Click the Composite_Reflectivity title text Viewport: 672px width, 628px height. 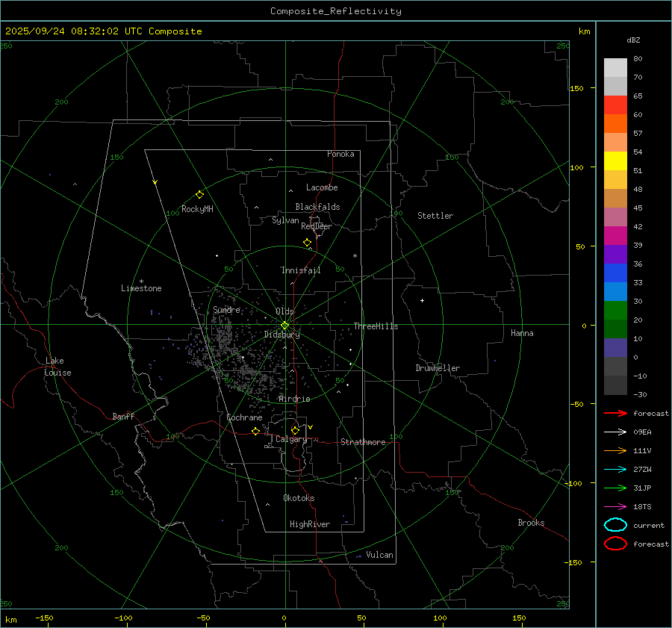pyautogui.click(x=335, y=11)
